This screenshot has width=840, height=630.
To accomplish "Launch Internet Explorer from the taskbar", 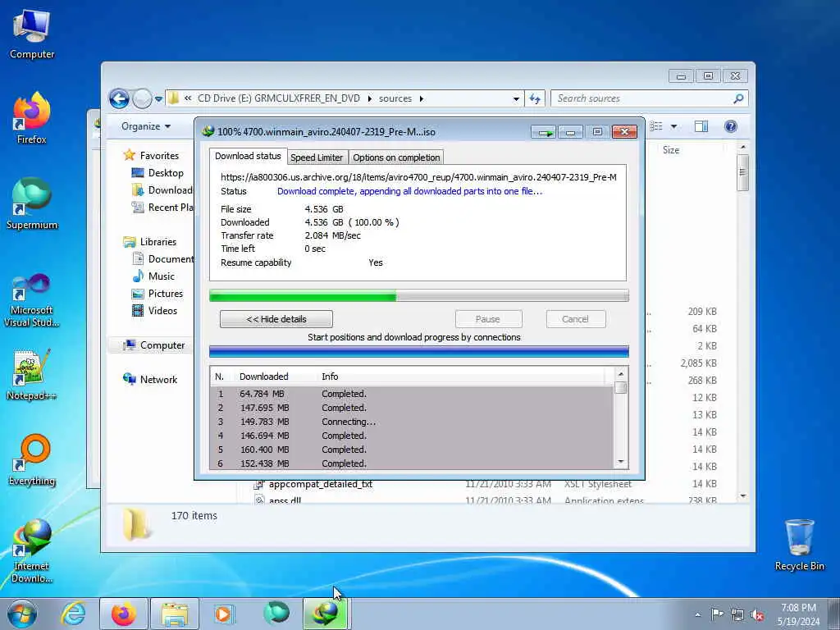I will pyautogui.click(x=73, y=614).
